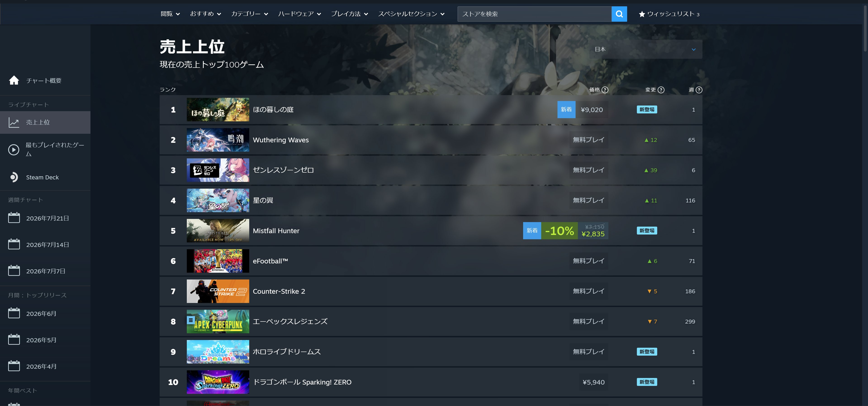Viewport: 868px width, 406px height.
Task: Open the チャート概要 home icon
Action: [x=14, y=80]
